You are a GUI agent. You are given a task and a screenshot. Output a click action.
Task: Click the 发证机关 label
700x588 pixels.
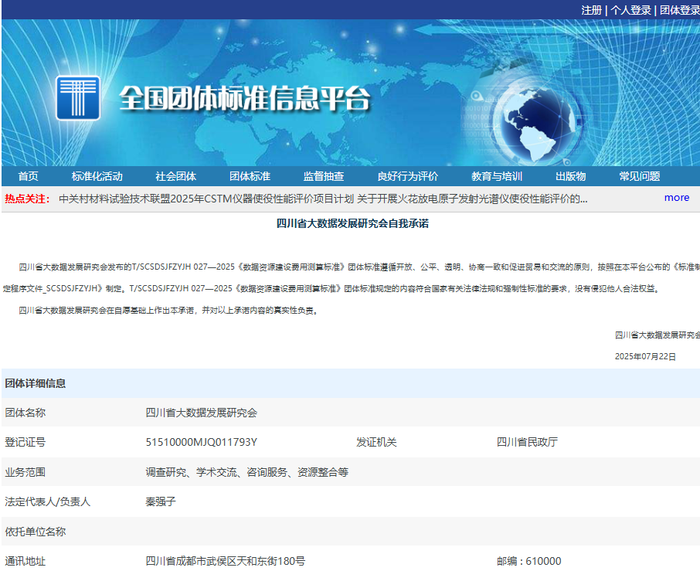(376, 442)
